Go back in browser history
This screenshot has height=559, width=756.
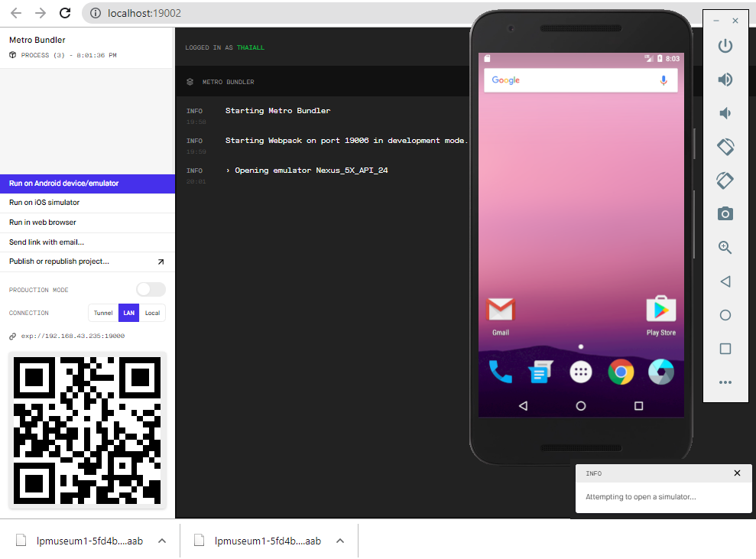click(16, 13)
